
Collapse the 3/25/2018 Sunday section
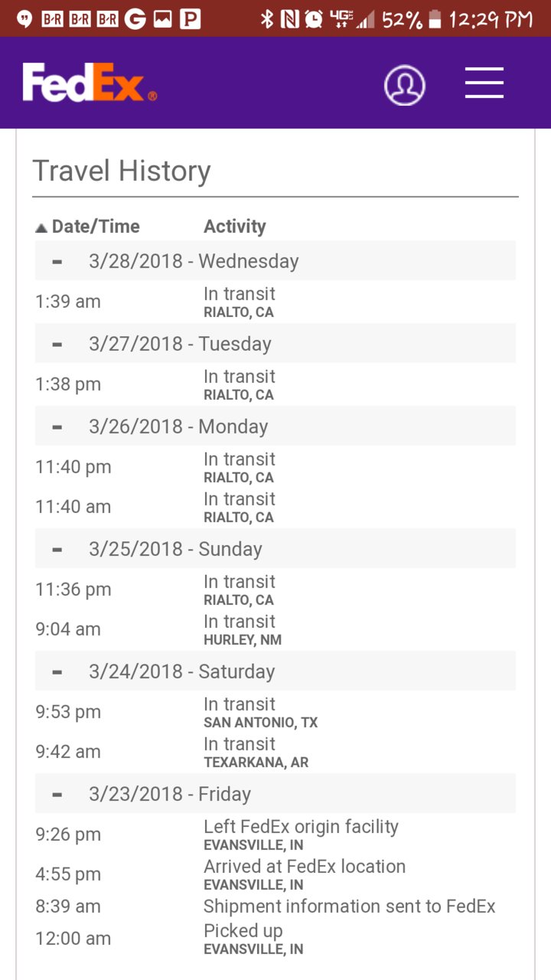(x=57, y=549)
